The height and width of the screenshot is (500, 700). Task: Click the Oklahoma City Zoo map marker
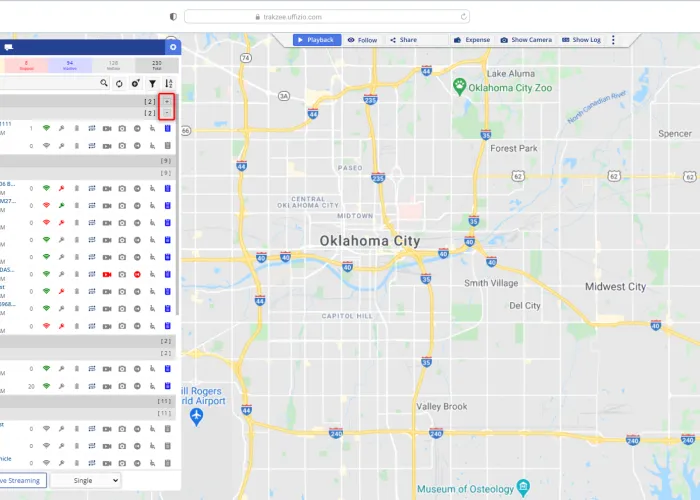[460, 85]
